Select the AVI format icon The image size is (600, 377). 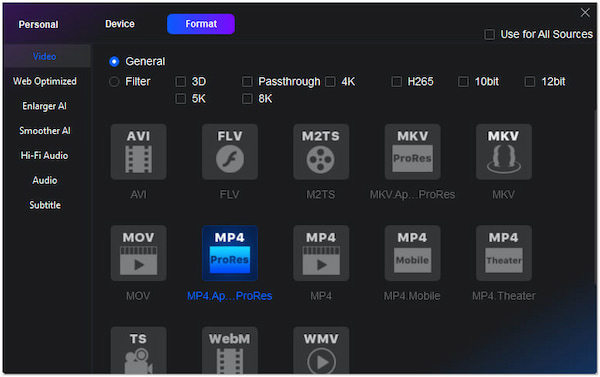pos(139,152)
